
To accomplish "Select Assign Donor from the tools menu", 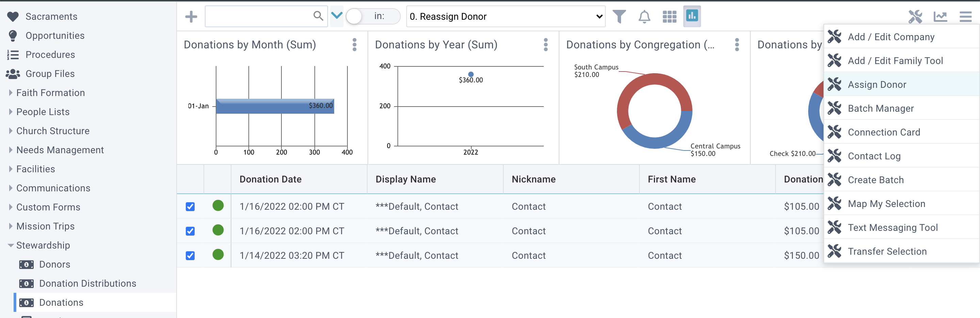I will 877,84.
